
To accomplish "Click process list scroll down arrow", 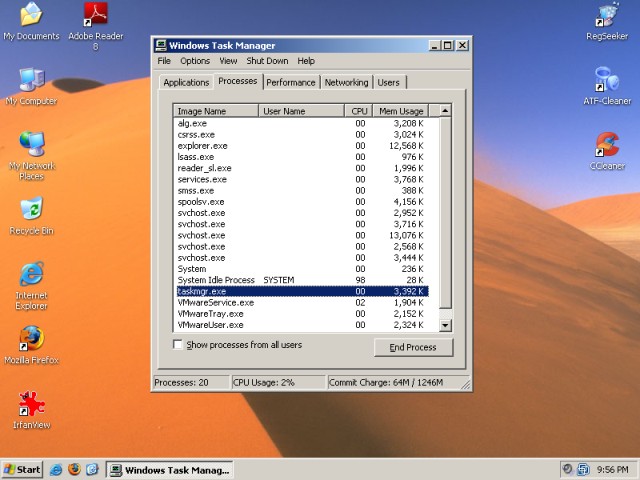I will click(445, 325).
